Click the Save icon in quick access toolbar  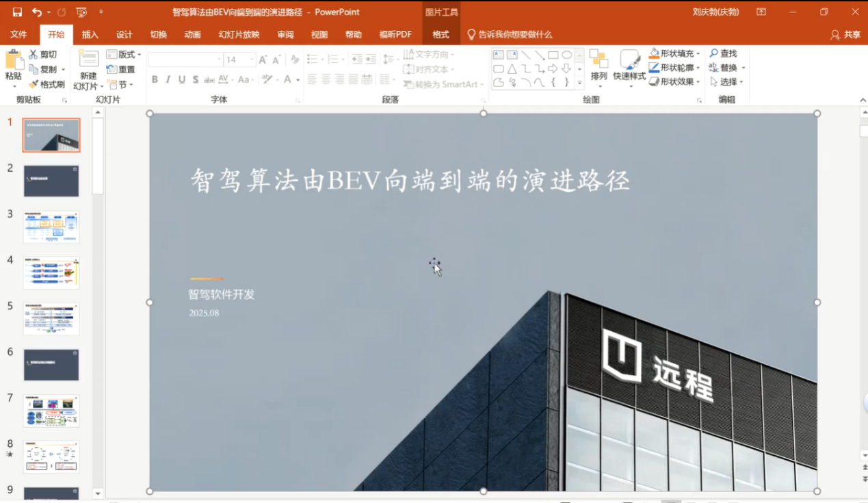(17, 12)
